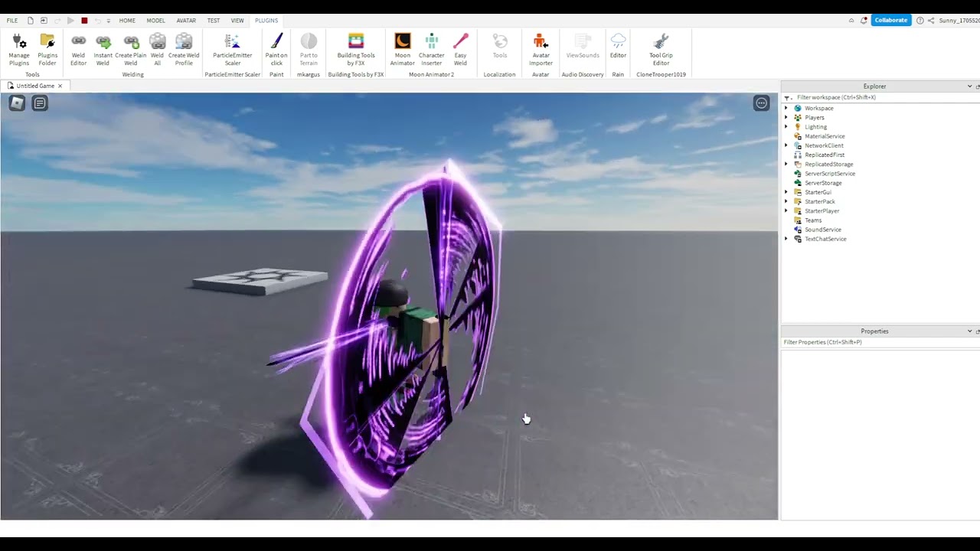Expand the ReplicatedStorage tree node

click(786, 164)
